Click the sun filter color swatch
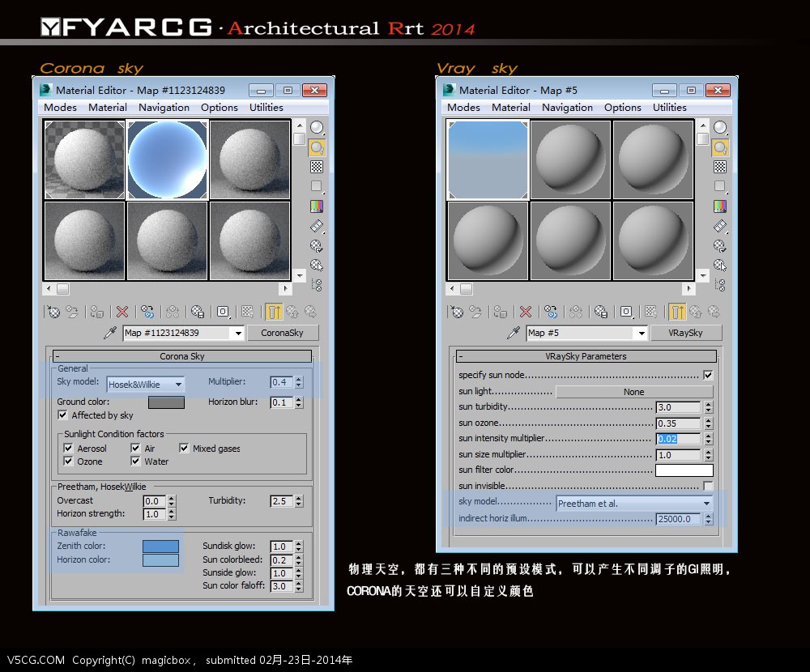 pos(684,470)
